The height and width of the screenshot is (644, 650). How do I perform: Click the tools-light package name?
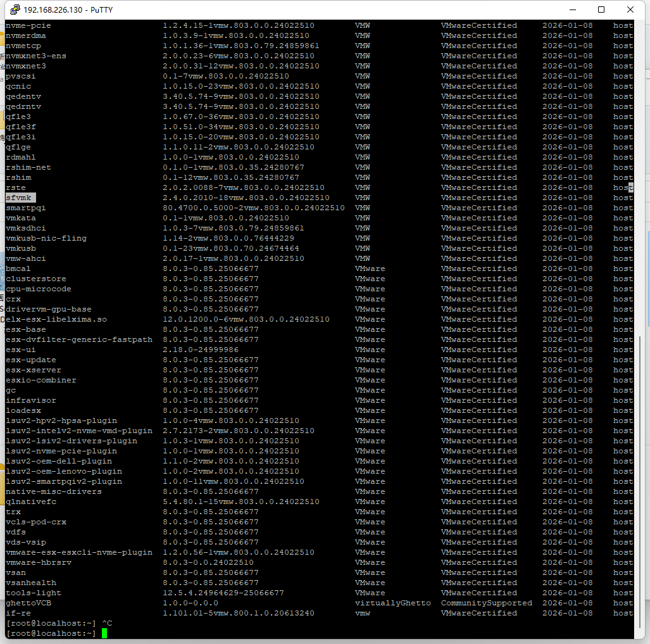[x=33, y=593]
